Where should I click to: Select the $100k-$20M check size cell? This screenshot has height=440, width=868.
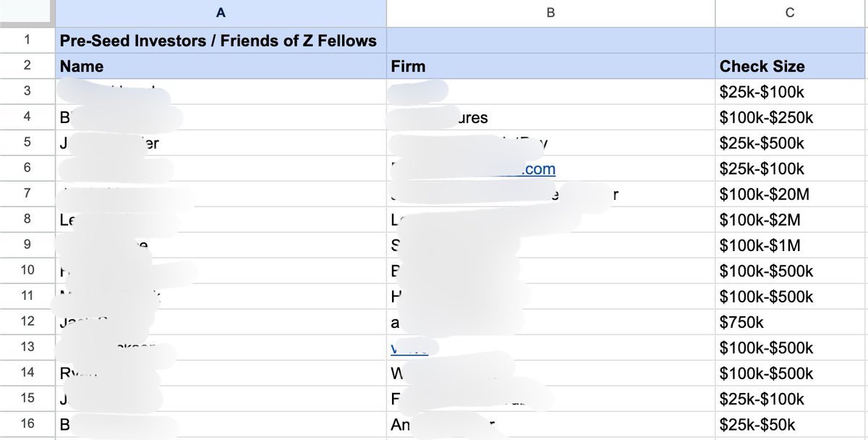791,195
